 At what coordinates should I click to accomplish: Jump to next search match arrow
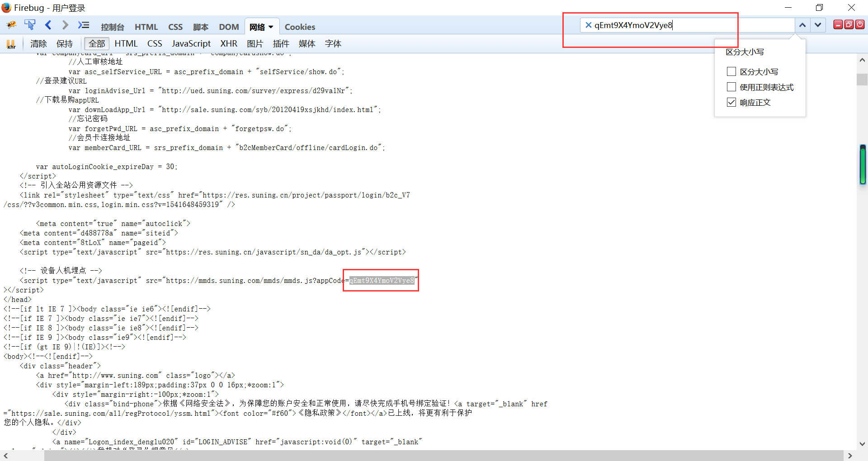[x=818, y=25]
